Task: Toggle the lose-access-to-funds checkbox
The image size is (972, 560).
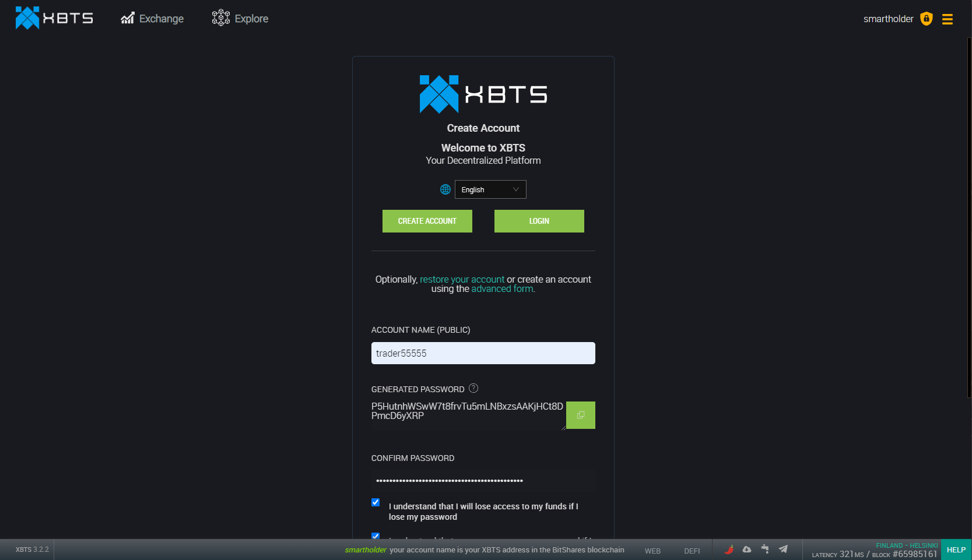Action: point(376,502)
